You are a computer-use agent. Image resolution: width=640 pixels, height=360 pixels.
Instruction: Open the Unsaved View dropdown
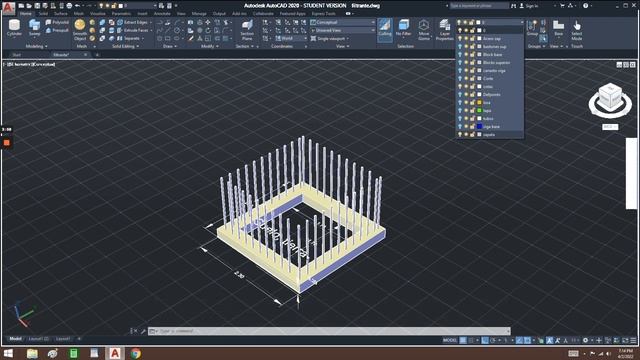coord(342,30)
